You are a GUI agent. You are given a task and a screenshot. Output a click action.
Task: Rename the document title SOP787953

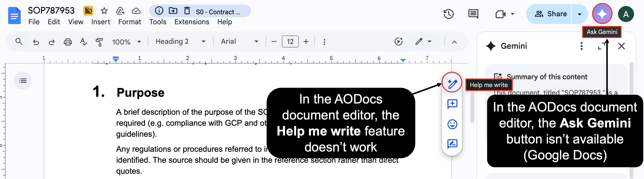(51, 10)
